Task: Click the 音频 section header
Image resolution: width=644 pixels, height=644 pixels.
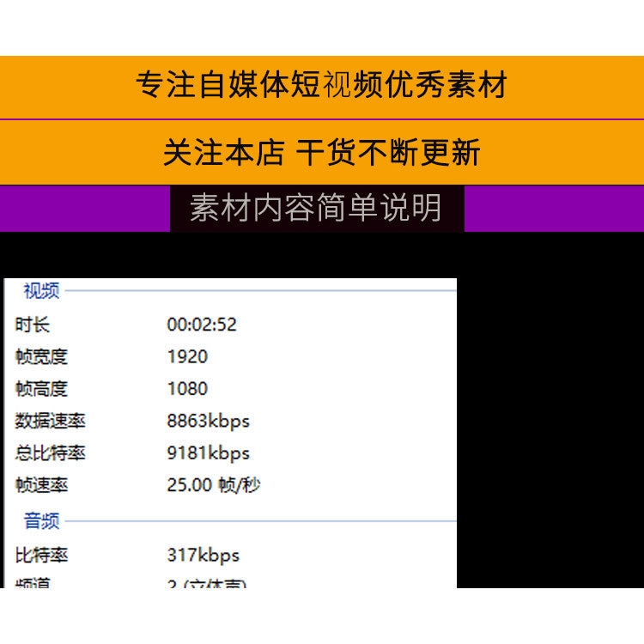Action: pyautogui.click(x=41, y=521)
